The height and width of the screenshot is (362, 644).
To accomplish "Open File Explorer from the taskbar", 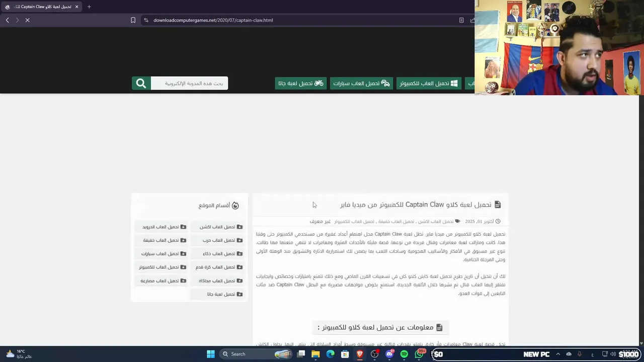I will tap(315, 354).
